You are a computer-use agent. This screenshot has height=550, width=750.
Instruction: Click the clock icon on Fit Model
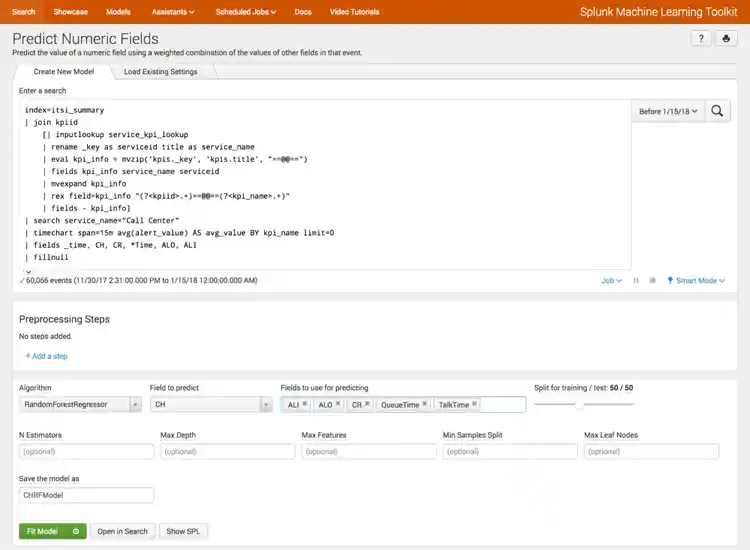pyautogui.click(x=75, y=532)
